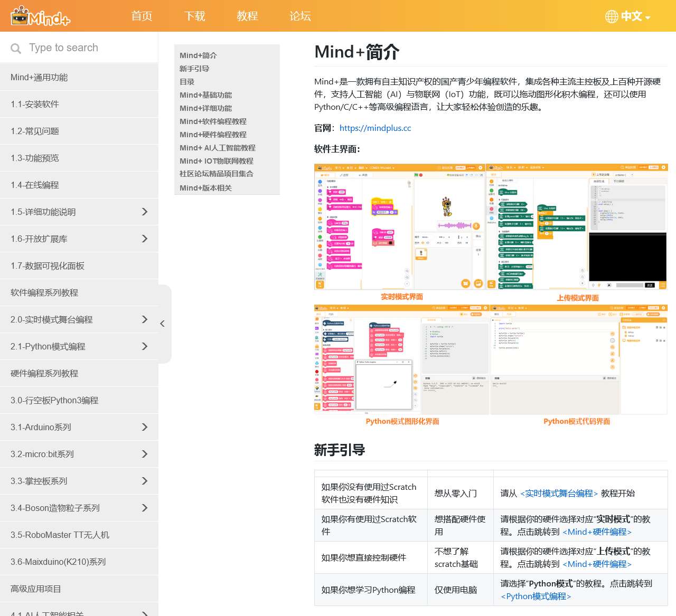Screen dimensions: 676x616
Task: Open the 中文 language dropdown
Action: pyautogui.click(x=633, y=16)
